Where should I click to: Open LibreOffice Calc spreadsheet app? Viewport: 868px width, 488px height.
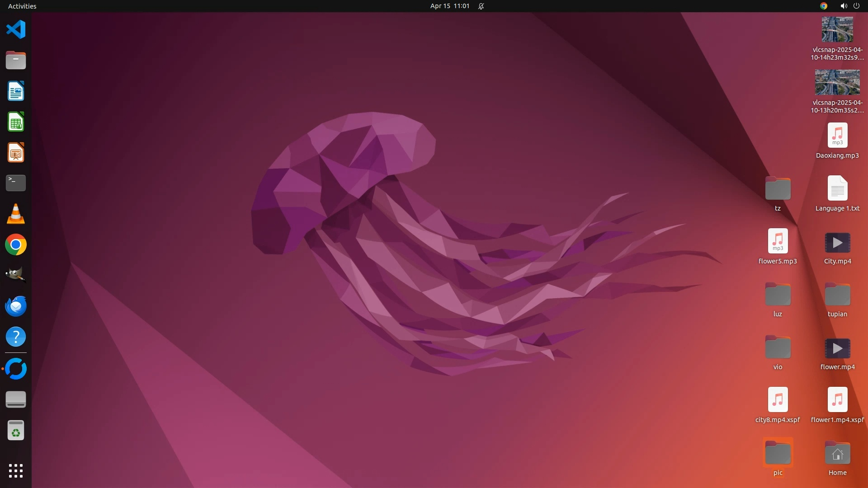[16, 122]
